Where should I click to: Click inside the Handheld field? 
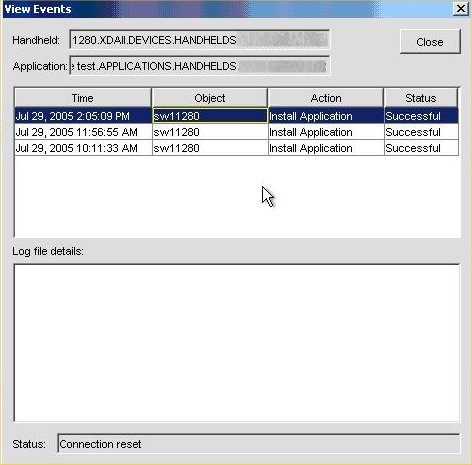pyautogui.click(x=200, y=40)
